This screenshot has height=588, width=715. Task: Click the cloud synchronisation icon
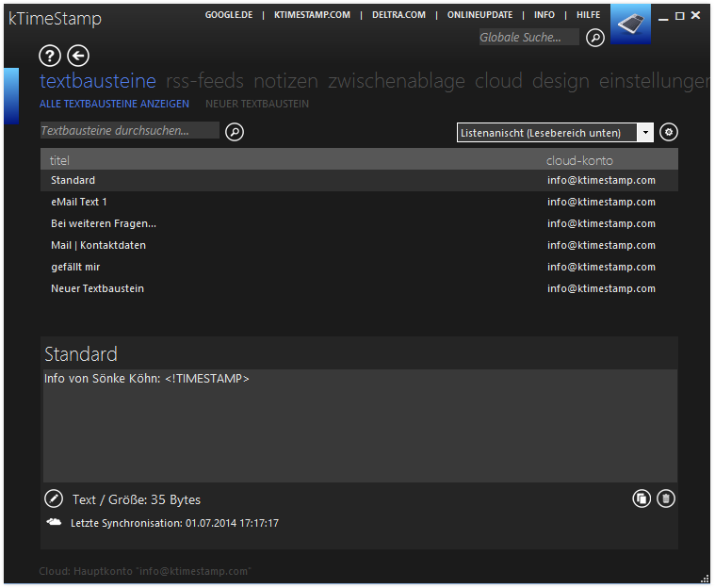pos(54,522)
